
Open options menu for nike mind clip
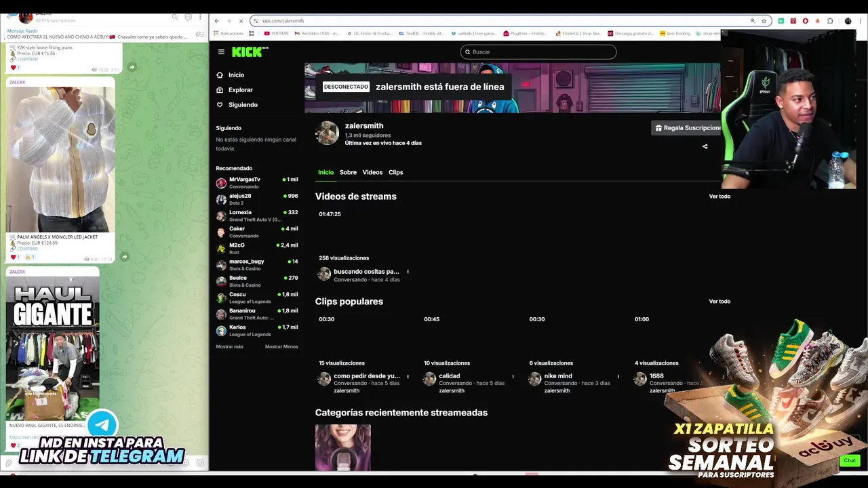coord(618,376)
